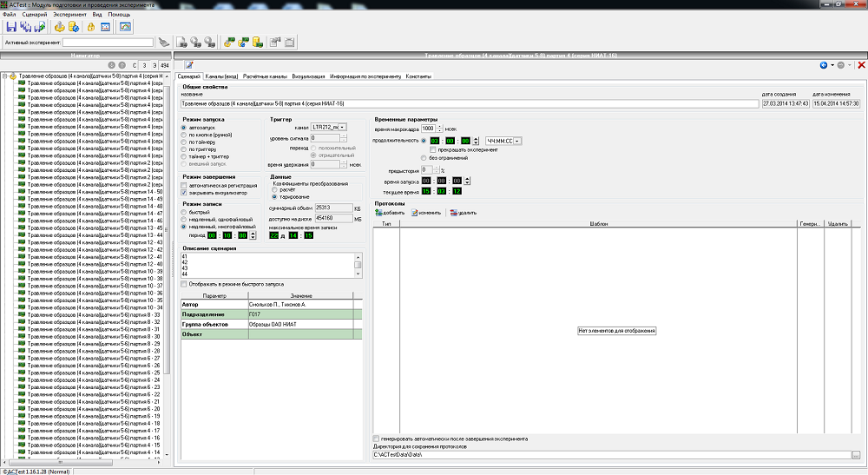
Task: Toggle закрывать визуализатор checkbox
Action: [x=184, y=193]
